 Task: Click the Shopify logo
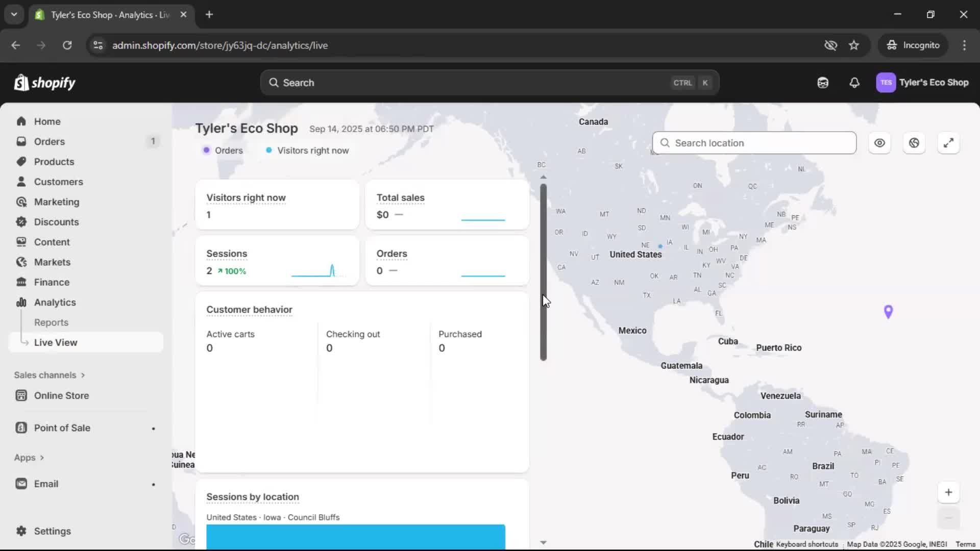(45, 83)
